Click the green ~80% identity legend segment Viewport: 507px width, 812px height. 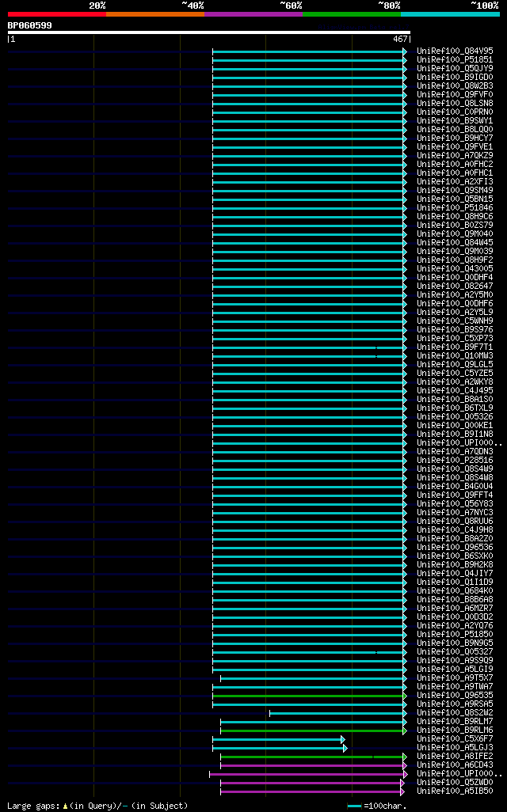352,14
